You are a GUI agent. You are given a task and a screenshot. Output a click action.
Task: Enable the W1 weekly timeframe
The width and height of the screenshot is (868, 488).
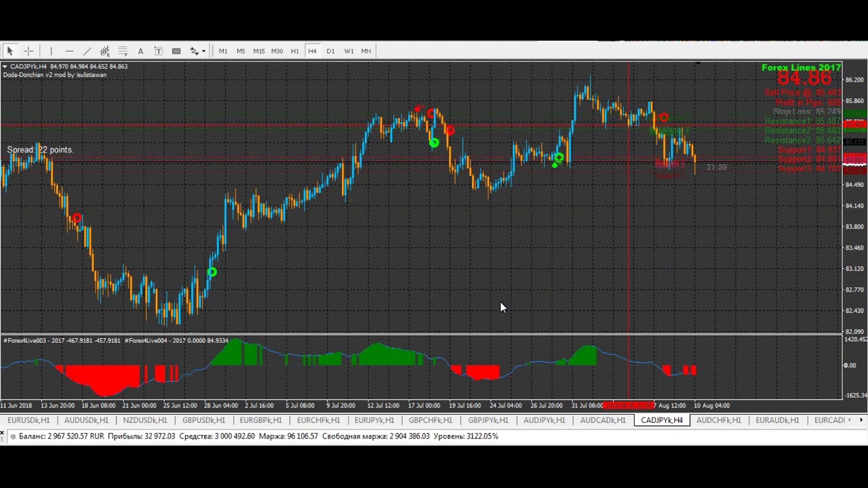coord(349,51)
